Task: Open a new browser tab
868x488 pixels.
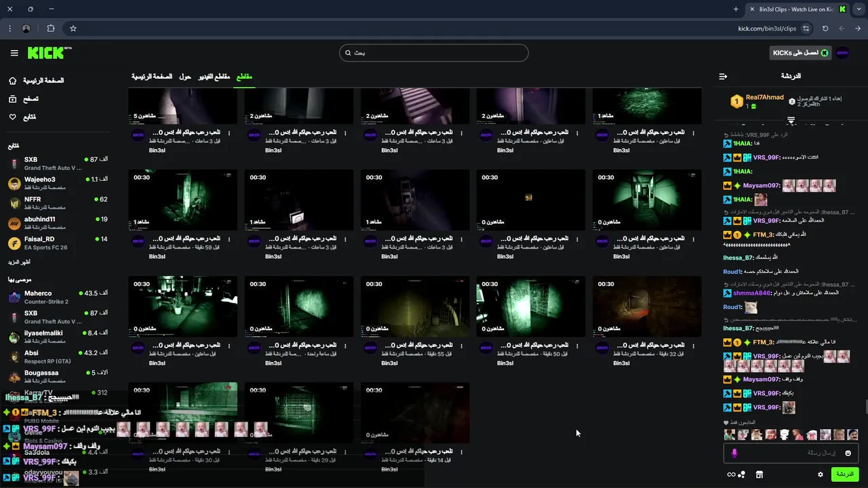Action: click(x=736, y=9)
